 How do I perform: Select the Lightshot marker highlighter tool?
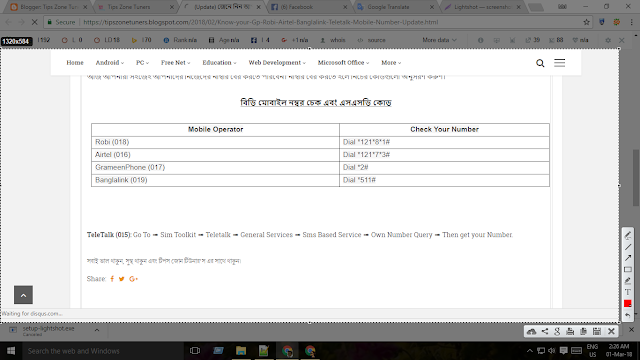[628, 281]
